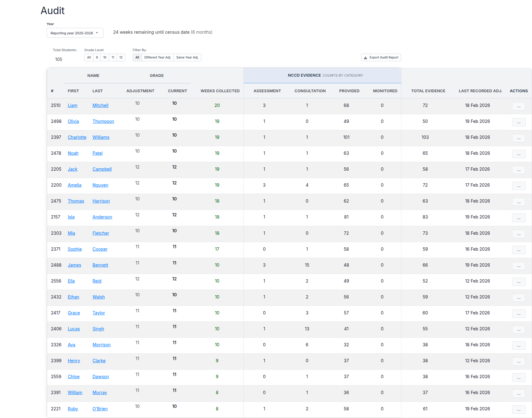This screenshot has width=532, height=418.
Task: Open actions menu for Lucas Singh
Action: (519, 330)
